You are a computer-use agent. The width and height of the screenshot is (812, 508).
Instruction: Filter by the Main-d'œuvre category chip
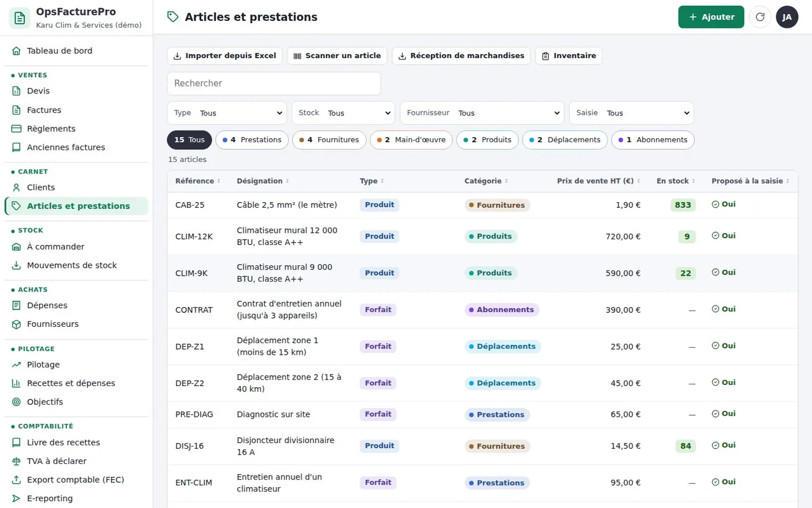[411, 140]
